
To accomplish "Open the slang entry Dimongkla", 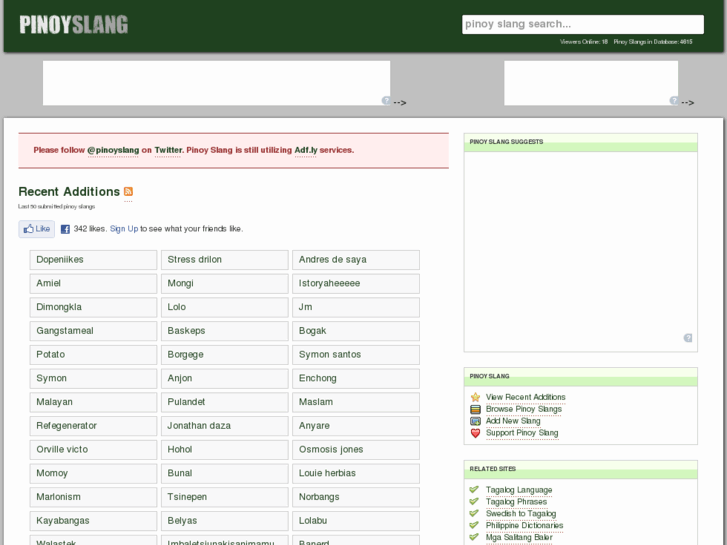I will (x=93, y=307).
